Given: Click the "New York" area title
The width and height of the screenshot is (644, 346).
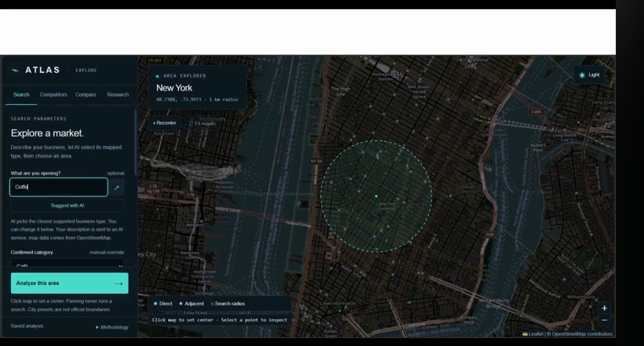Looking at the screenshot, I should point(174,88).
